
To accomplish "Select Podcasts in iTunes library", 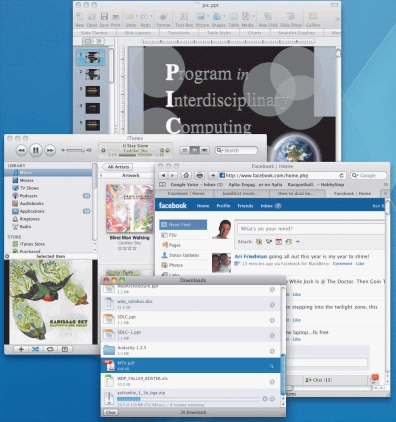I will point(49,196).
